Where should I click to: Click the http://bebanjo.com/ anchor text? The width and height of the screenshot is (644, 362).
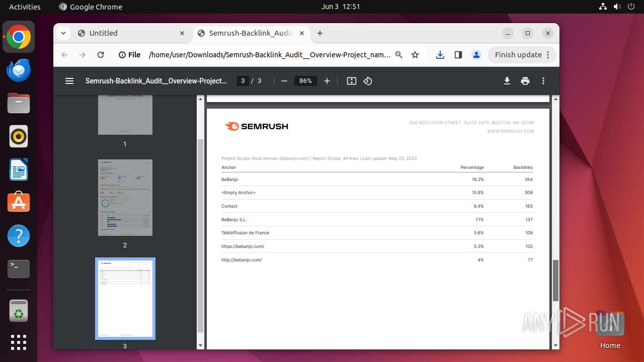tap(242, 260)
